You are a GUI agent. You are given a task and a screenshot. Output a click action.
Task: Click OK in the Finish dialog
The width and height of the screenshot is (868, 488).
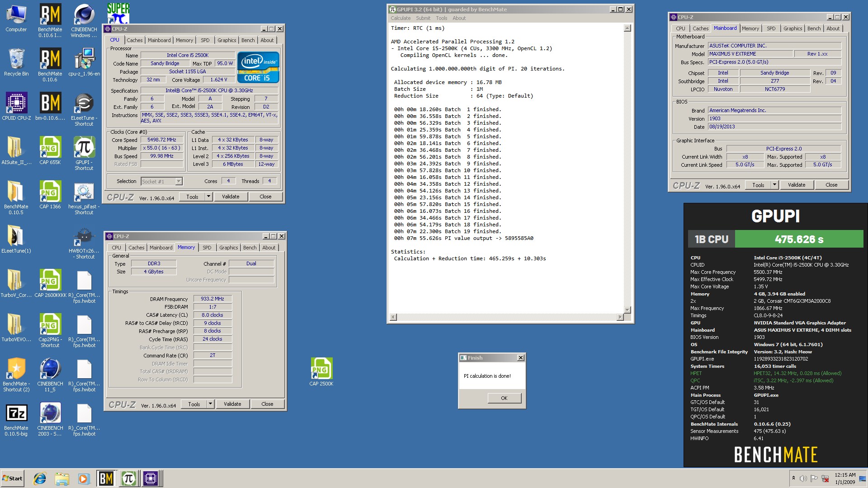click(504, 398)
